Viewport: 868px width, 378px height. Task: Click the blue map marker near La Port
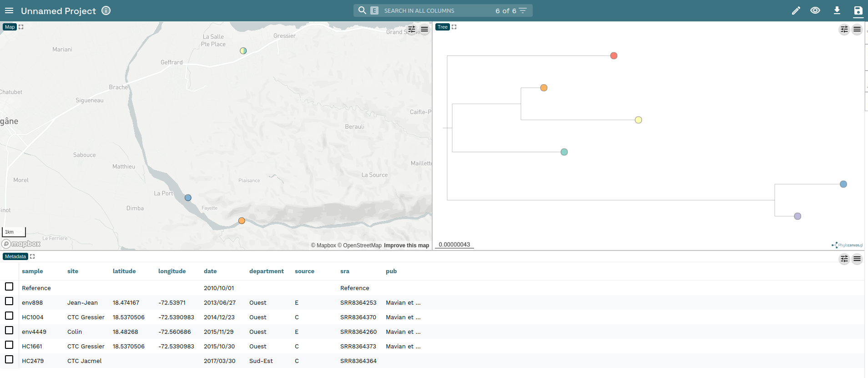coord(188,198)
